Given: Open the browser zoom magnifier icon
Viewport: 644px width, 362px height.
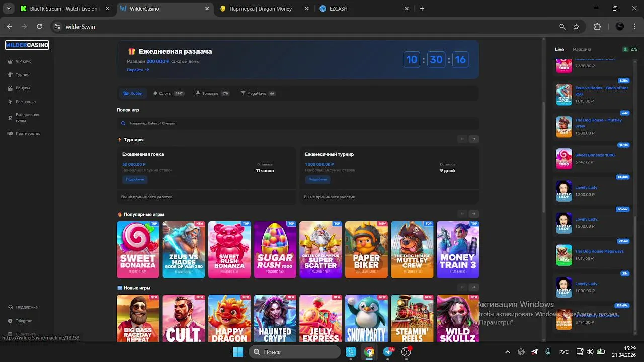Looking at the screenshot, I should click(562, 27).
